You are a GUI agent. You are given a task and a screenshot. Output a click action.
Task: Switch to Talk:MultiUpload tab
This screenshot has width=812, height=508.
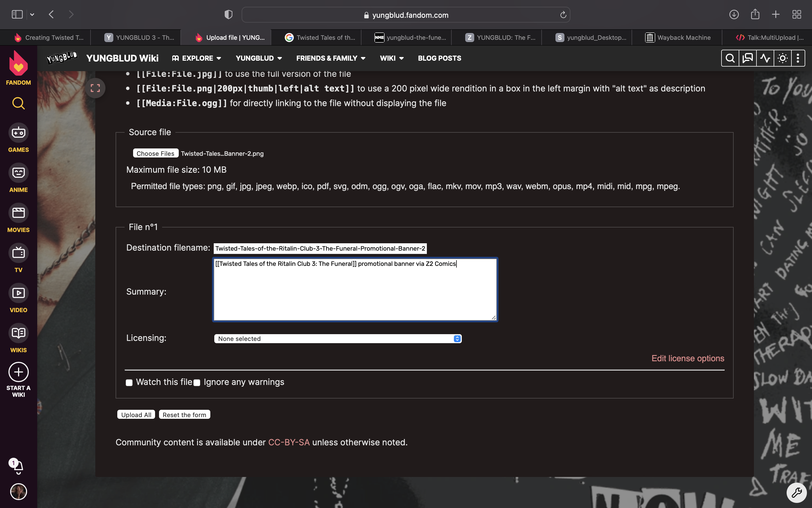[767, 38]
